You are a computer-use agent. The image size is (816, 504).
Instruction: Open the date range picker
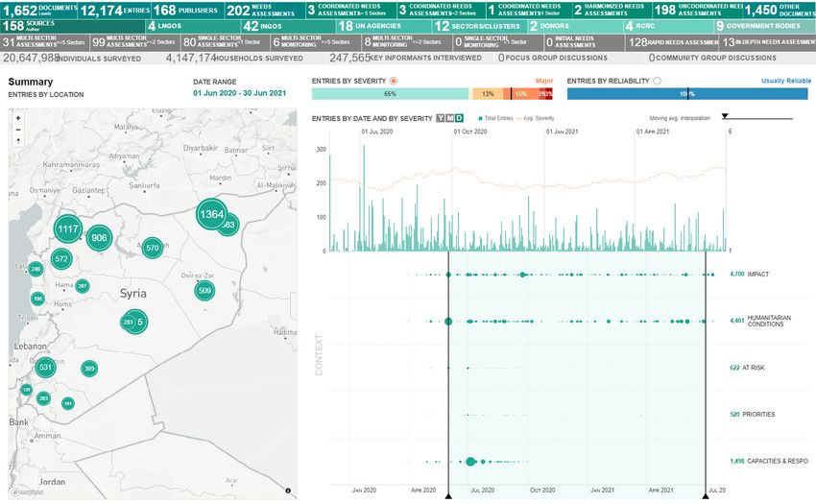[x=242, y=93]
